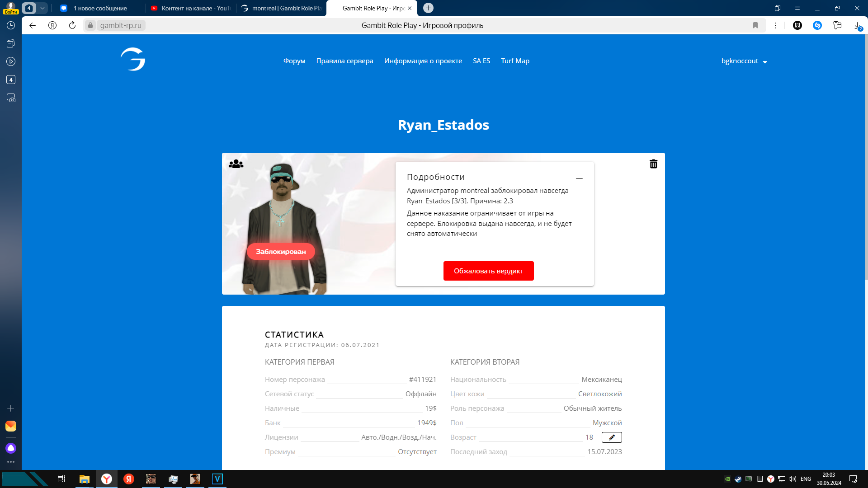Open the Alice assistant purple icon
Viewport: 868px width, 488px height.
click(x=11, y=448)
